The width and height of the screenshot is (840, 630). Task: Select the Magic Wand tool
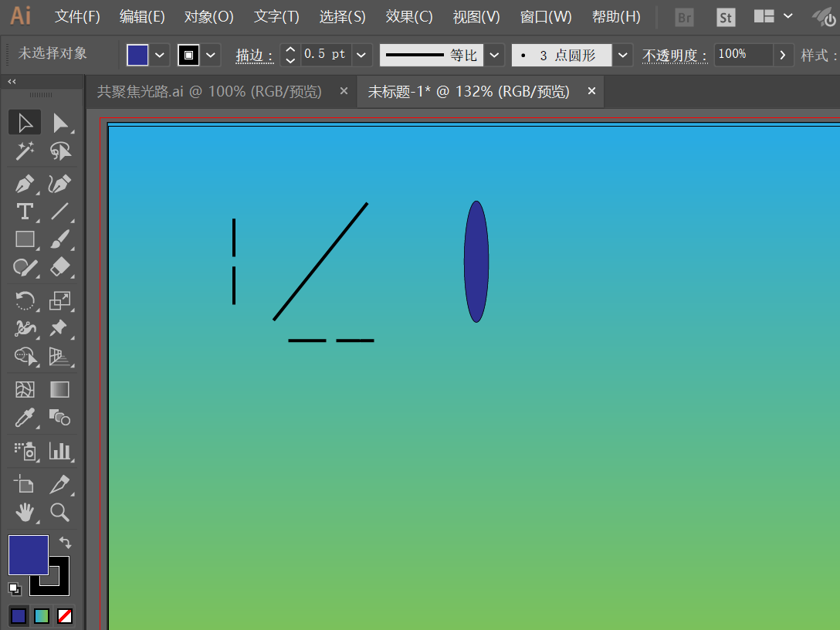pyautogui.click(x=25, y=151)
